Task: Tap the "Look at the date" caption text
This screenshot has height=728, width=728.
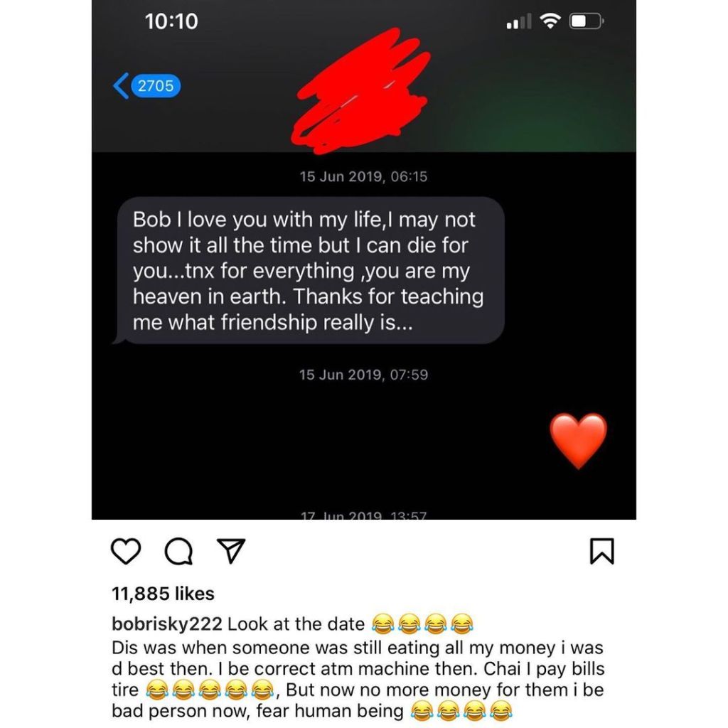Action: tap(296, 624)
